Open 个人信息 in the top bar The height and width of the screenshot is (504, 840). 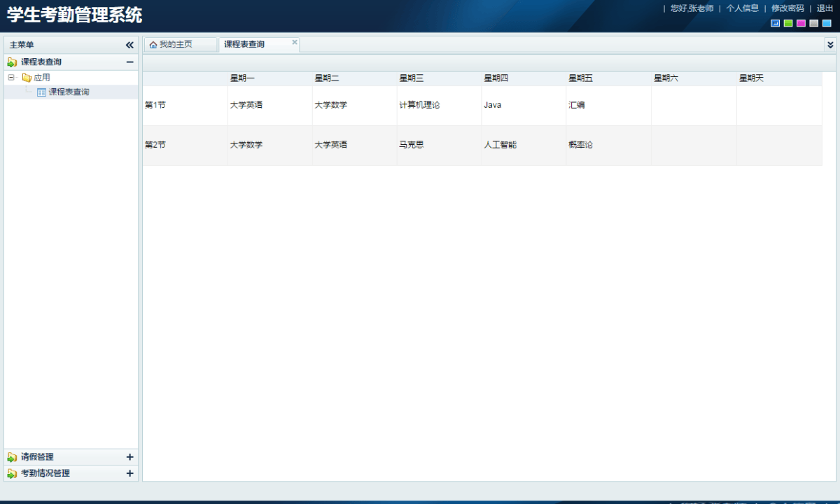(742, 9)
